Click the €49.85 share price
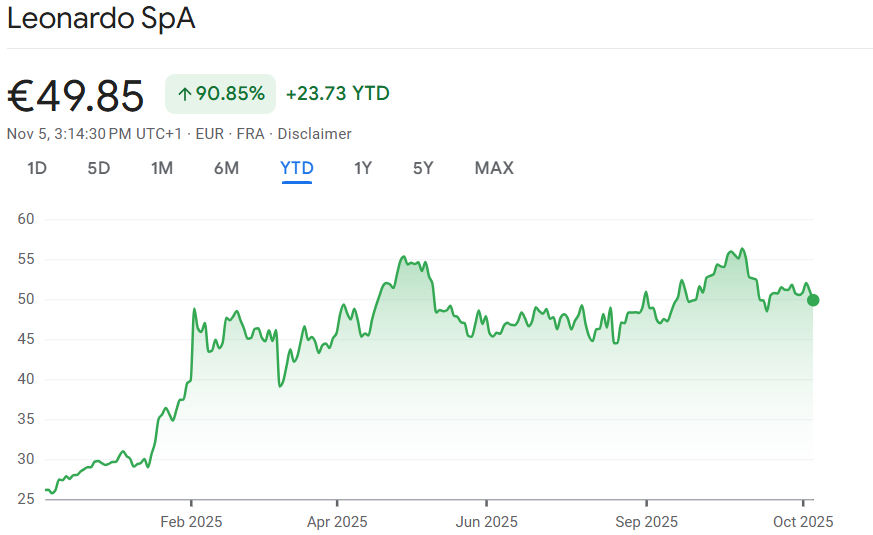This screenshot has width=873, height=535. [76, 96]
